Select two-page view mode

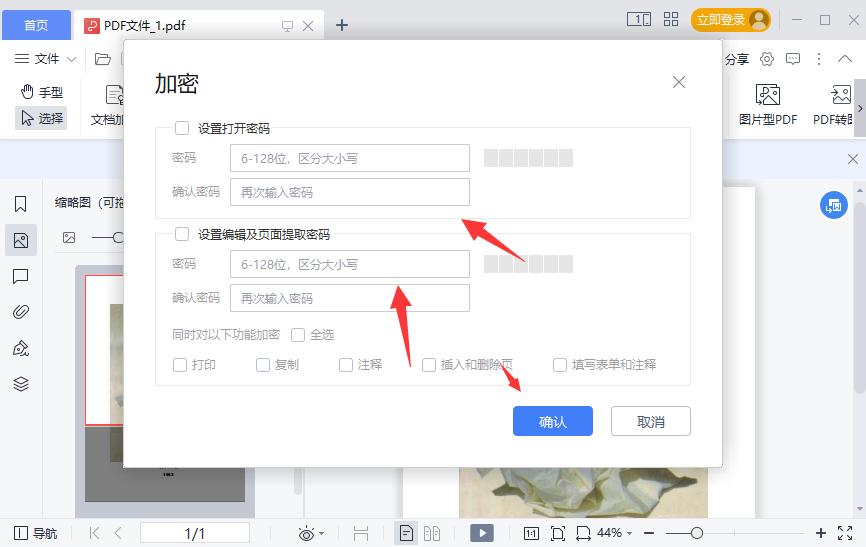(432, 533)
